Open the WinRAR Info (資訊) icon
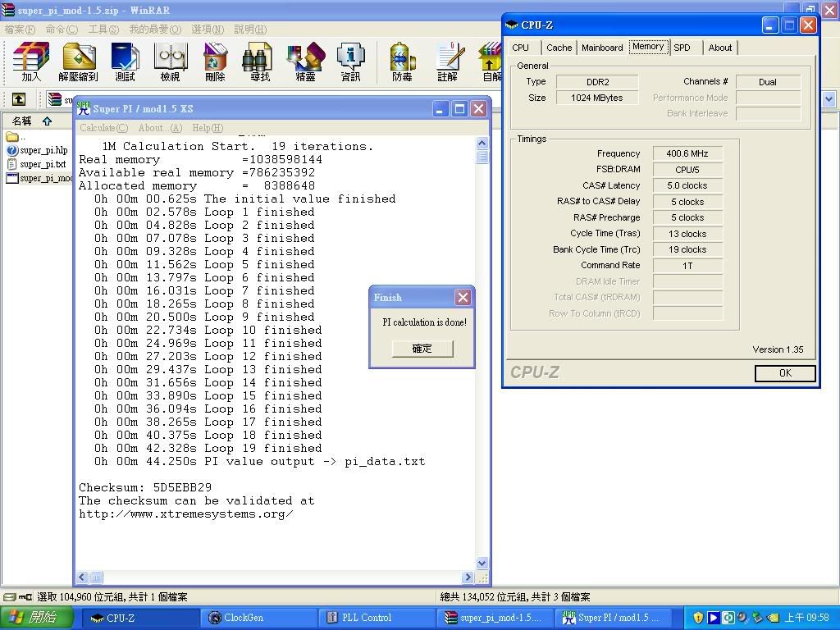 tap(350, 62)
